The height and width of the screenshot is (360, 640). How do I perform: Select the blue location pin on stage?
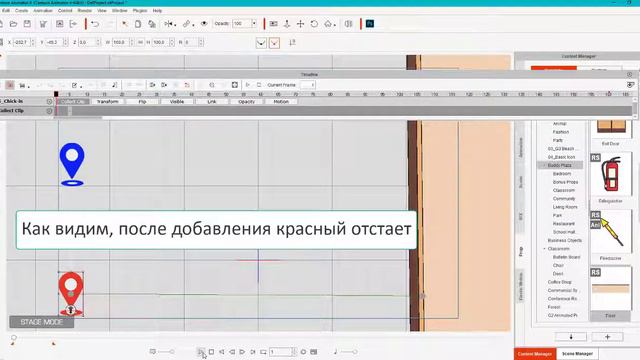[72, 164]
